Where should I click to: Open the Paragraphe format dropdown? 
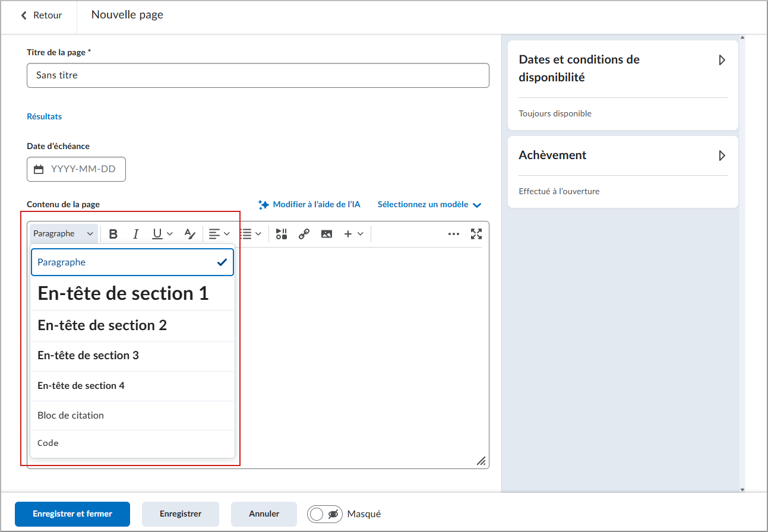point(64,234)
